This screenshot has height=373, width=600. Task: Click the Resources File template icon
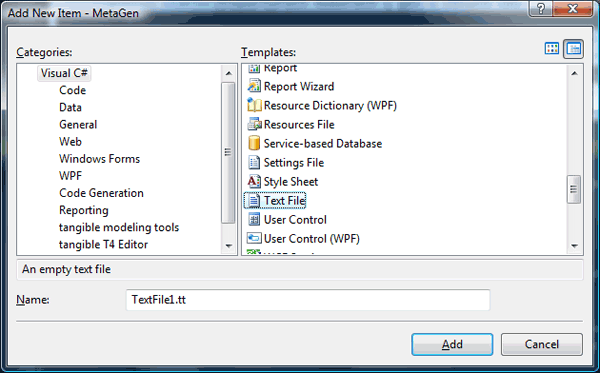pyautogui.click(x=254, y=124)
